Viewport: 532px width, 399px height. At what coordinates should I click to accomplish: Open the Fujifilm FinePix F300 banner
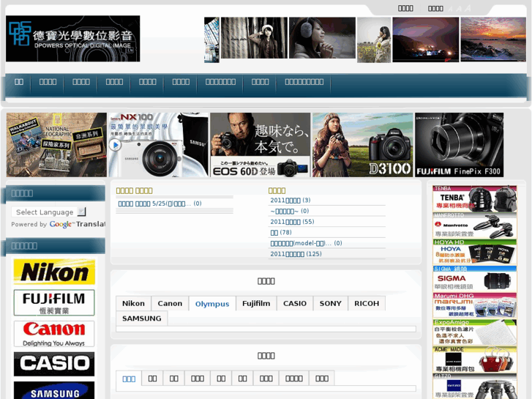459,145
